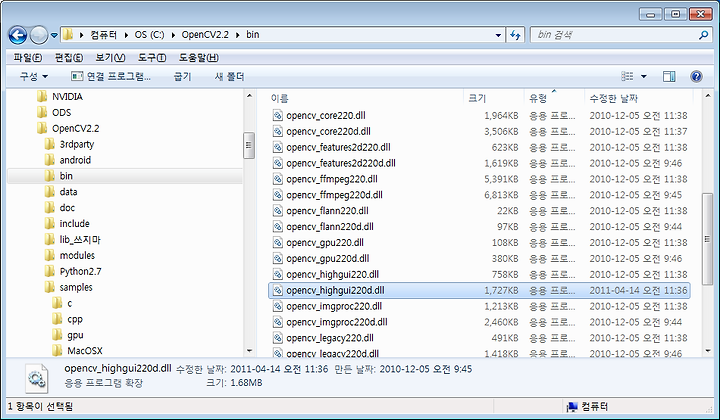Open the 편집(E) menu
The width and height of the screenshot is (720, 420).
(x=69, y=58)
